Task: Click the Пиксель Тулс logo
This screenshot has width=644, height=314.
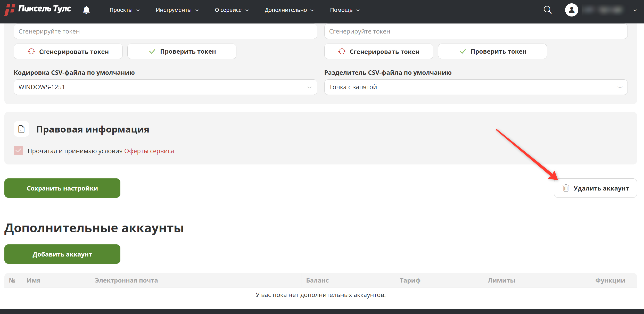Action: 38,10
